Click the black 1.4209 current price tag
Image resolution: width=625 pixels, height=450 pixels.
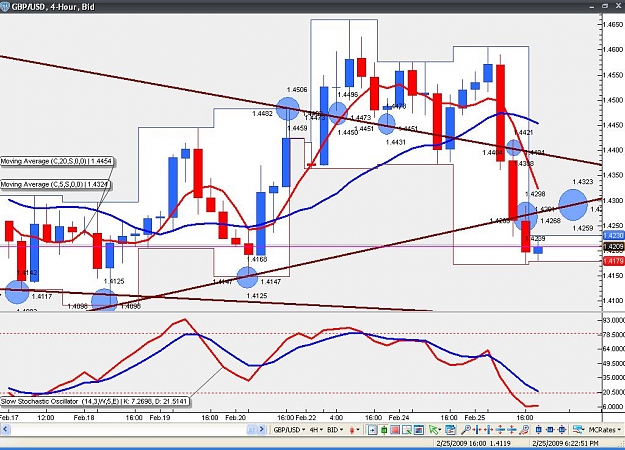pyautogui.click(x=614, y=248)
